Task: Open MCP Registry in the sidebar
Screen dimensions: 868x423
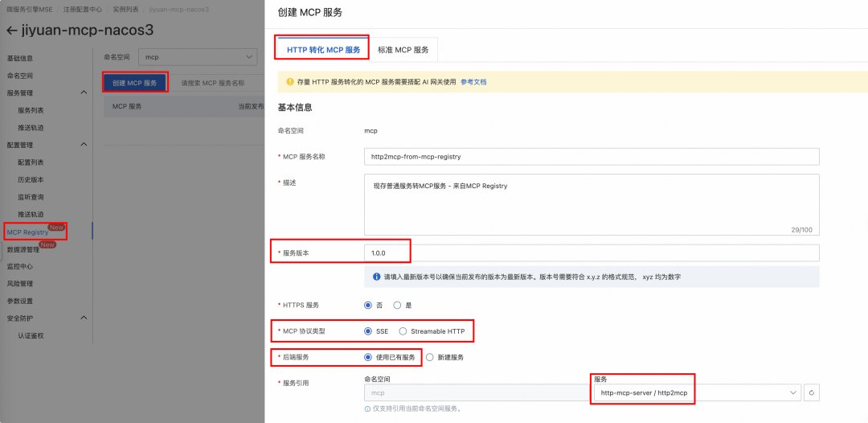Action: tap(27, 232)
